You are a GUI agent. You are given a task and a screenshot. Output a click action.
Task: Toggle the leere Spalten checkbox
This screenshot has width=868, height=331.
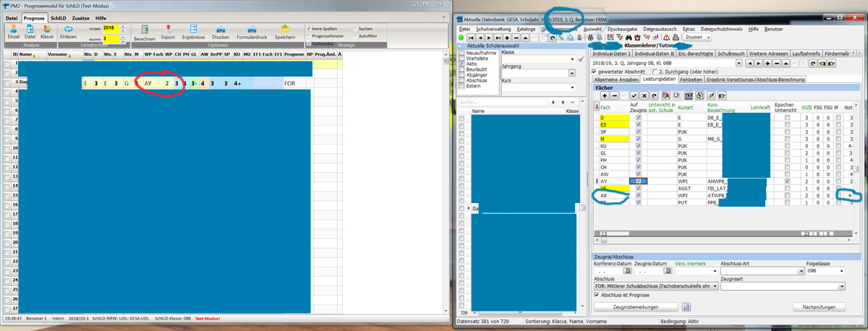tap(310, 28)
